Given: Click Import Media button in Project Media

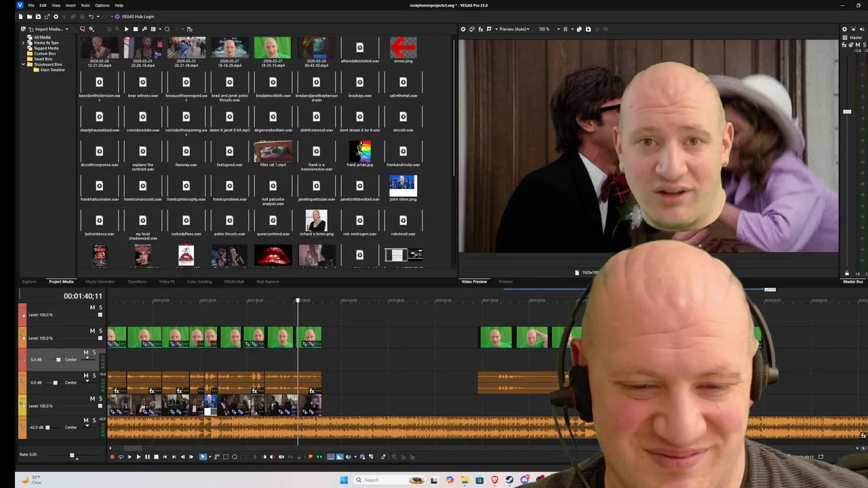Looking at the screenshot, I should click(x=46, y=29).
